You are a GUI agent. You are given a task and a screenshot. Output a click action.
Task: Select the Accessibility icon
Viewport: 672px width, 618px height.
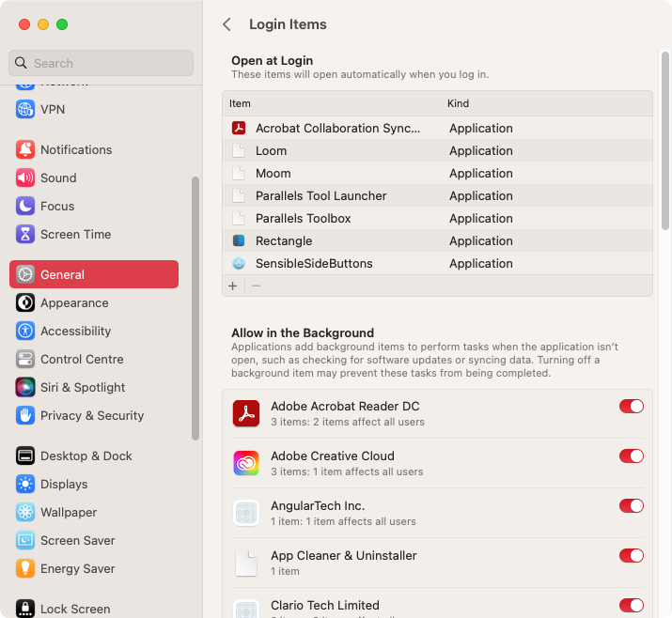point(25,331)
